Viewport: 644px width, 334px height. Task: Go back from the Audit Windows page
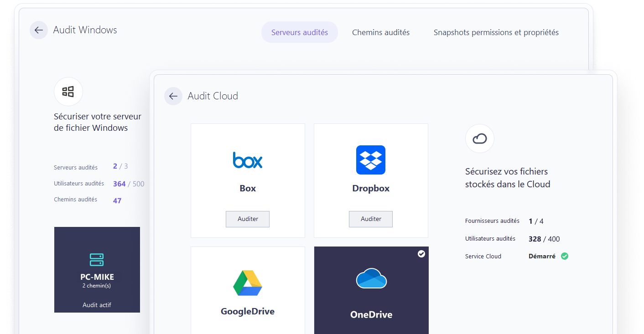(x=39, y=30)
